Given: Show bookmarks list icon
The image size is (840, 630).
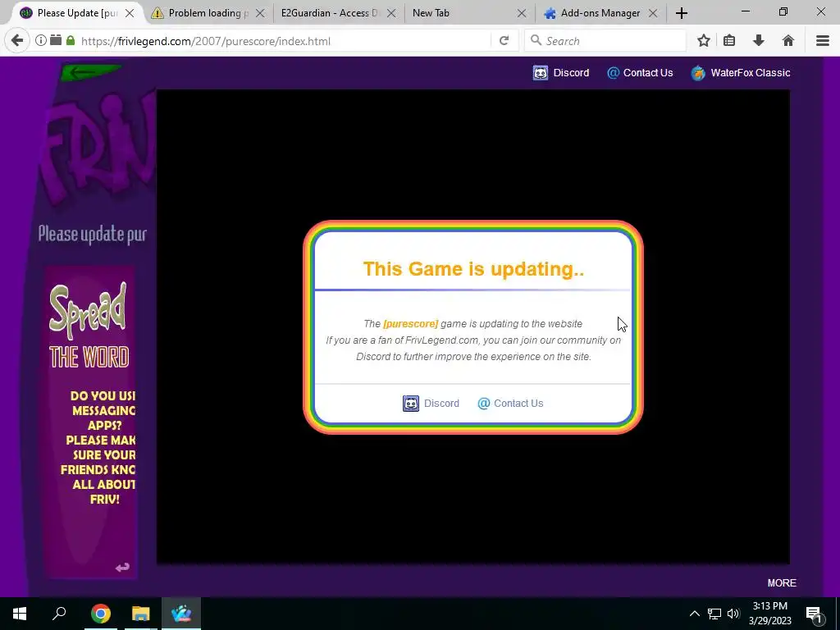Looking at the screenshot, I should tap(729, 41).
